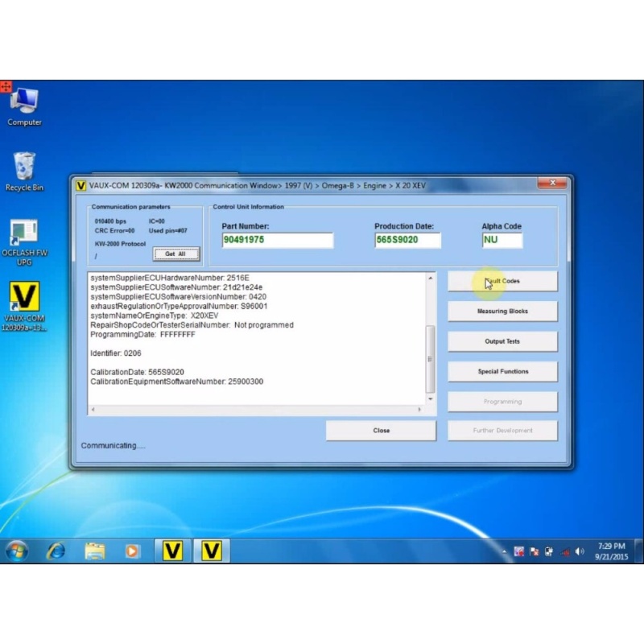Screen dimensions: 644x644
Task: Open the Fault Codes button
Action: click(502, 281)
